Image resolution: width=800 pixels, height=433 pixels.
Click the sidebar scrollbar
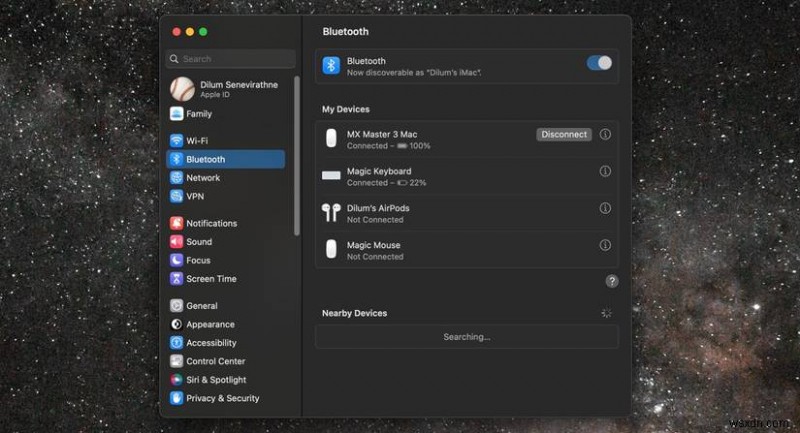tap(296, 156)
